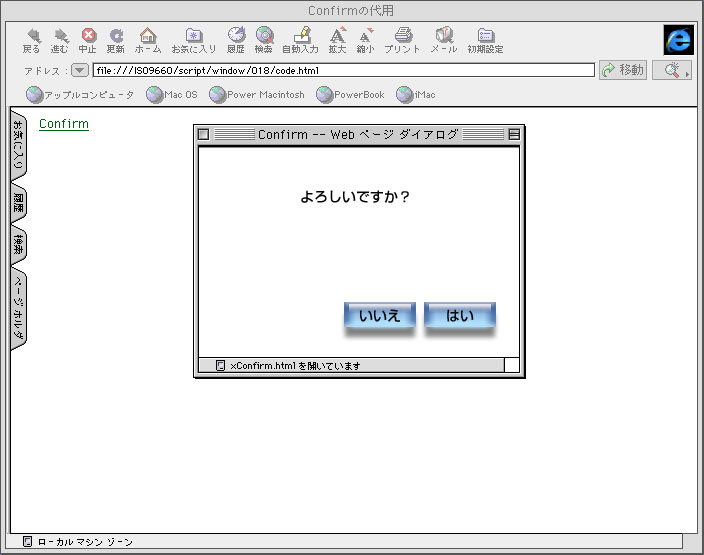
Task: Click ローカルマシンゾーン status bar text
Action: [x=85, y=542]
